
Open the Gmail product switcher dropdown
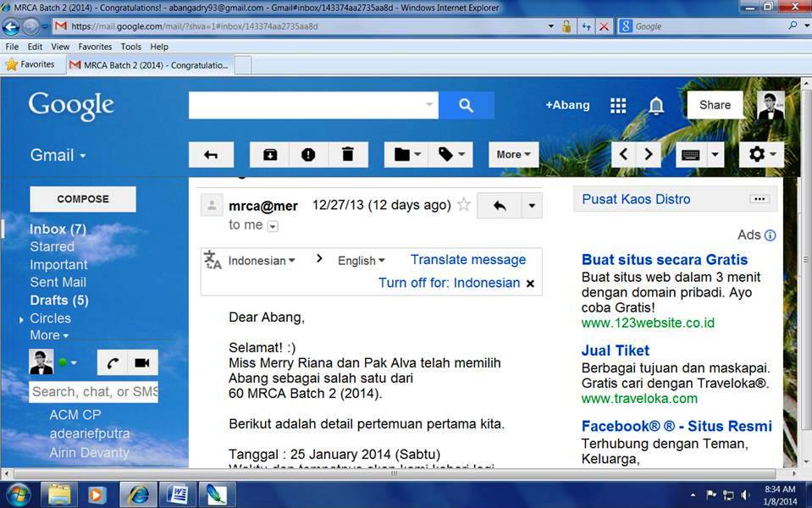click(x=58, y=155)
